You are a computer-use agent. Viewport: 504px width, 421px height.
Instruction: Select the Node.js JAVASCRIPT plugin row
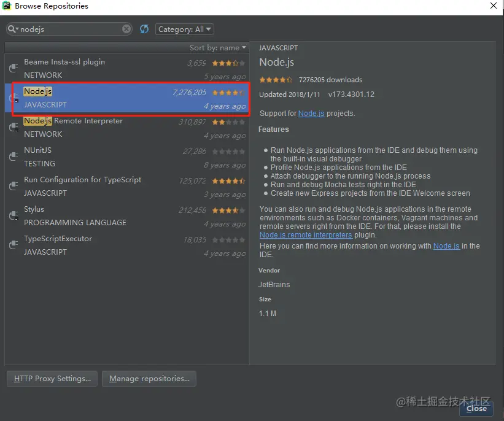(x=127, y=98)
